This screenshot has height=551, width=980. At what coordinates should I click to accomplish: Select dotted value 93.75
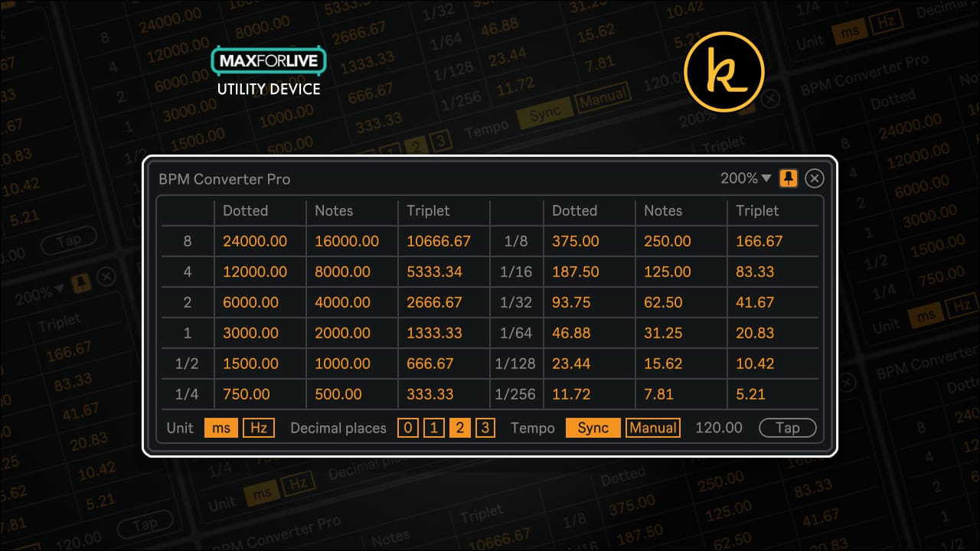click(x=571, y=302)
